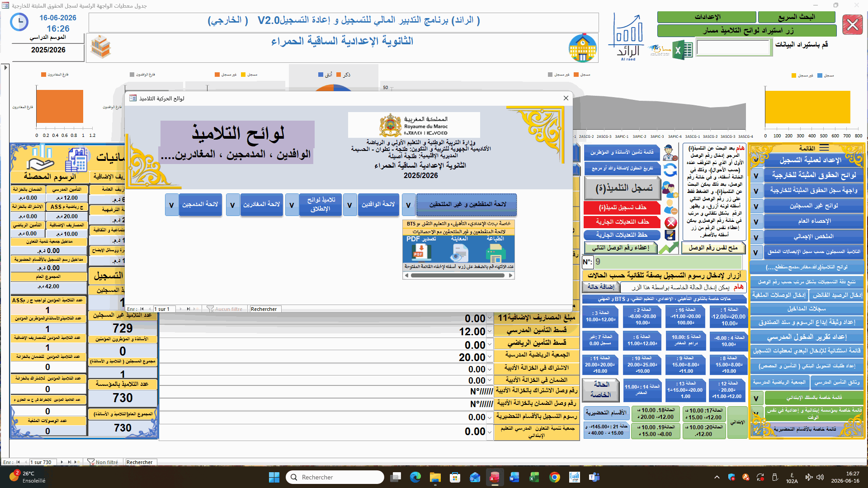
Task: Expand V next to تلاميذ لوائح الإنطلاق
Action: (x=292, y=205)
